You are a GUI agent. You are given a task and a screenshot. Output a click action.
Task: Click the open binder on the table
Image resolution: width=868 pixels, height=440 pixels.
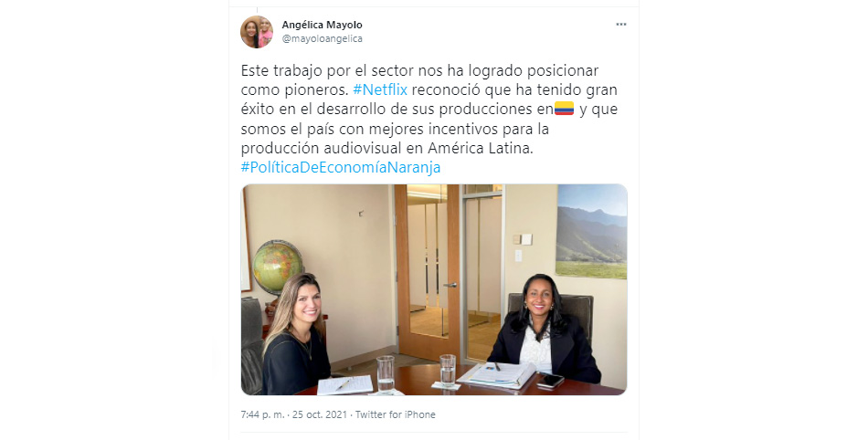(x=497, y=375)
